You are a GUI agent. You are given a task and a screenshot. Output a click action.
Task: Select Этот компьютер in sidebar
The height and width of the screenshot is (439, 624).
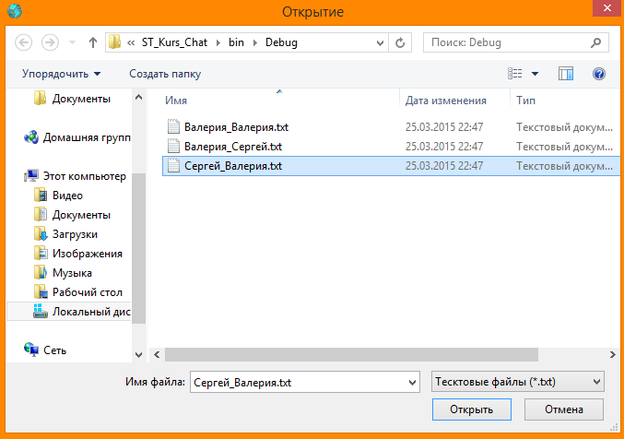[x=84, y=176]
